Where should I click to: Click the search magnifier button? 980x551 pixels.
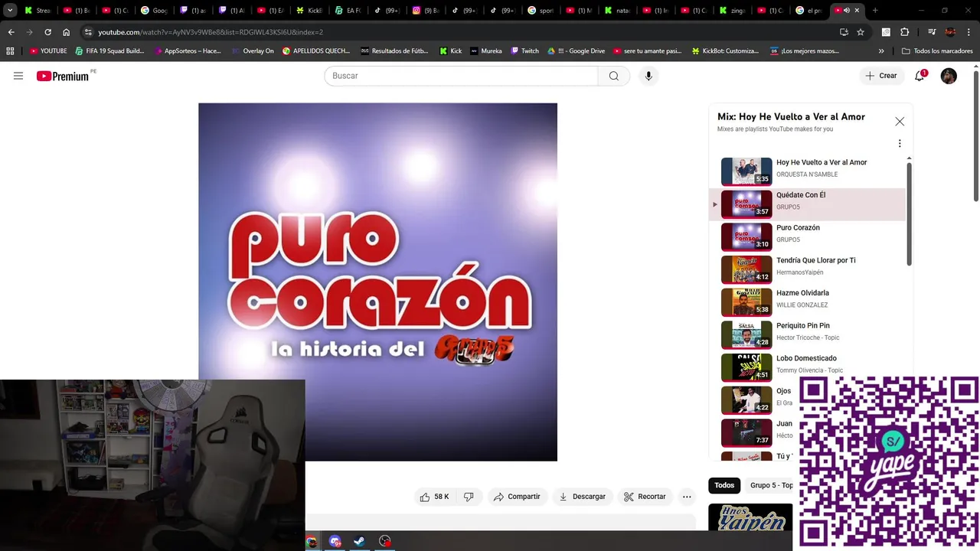point(614,76)
